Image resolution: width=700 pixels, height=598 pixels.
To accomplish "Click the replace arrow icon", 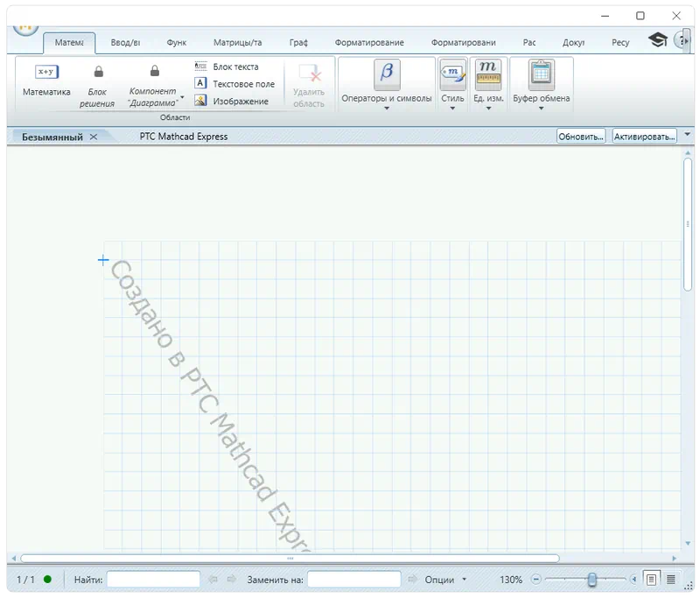I will (x=412, y=580).
